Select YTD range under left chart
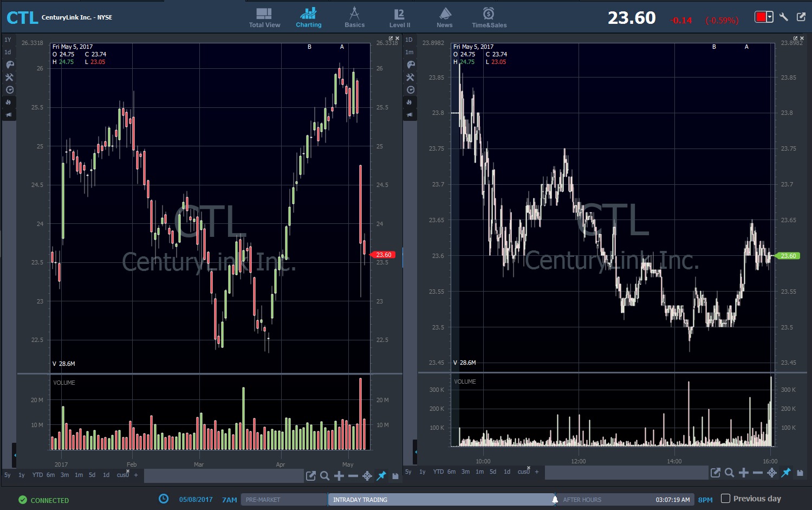The width and height of the screenshot is (812, 510). pos(37,475)
